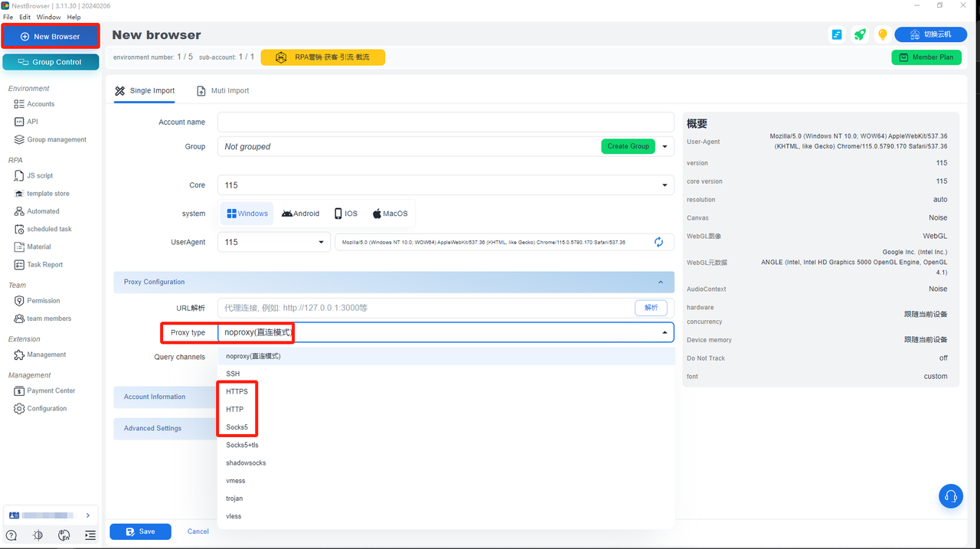Screen dimensions: 980x549
Task: Pick IOS as the system type
Action: click(345, 214)
